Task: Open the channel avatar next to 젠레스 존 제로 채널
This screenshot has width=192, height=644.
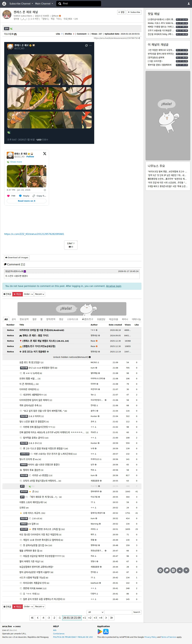Action: point(7,14)
